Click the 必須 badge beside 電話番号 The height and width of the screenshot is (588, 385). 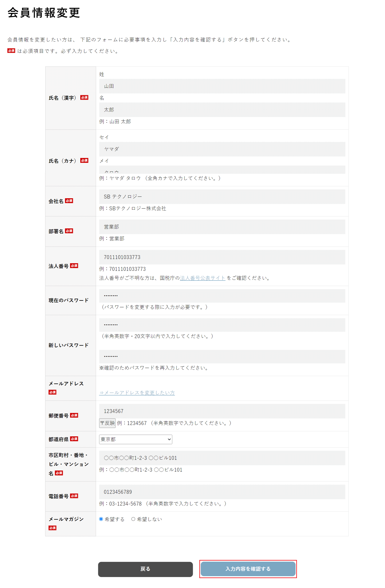pos(74,496)
